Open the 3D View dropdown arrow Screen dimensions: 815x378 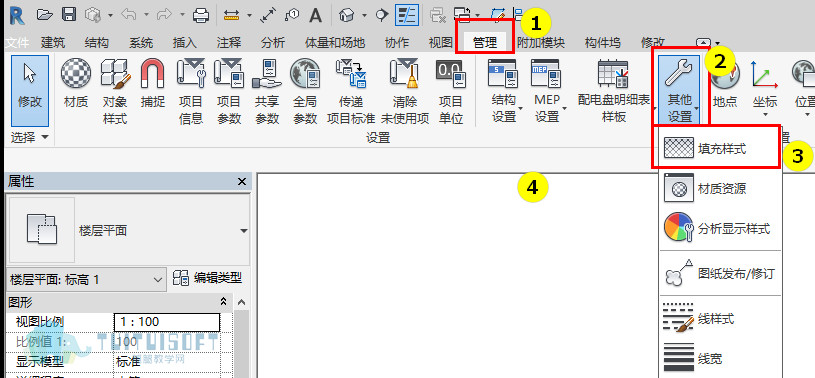[364, 15]
